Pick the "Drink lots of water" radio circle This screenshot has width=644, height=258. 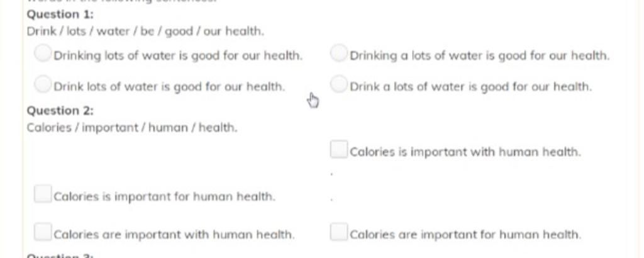(43, 84)
